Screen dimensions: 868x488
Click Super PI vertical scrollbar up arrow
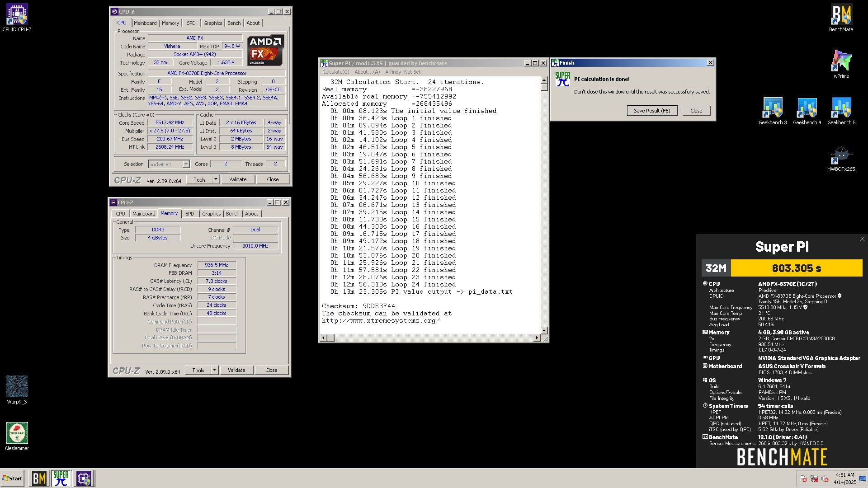click(544, 80)
